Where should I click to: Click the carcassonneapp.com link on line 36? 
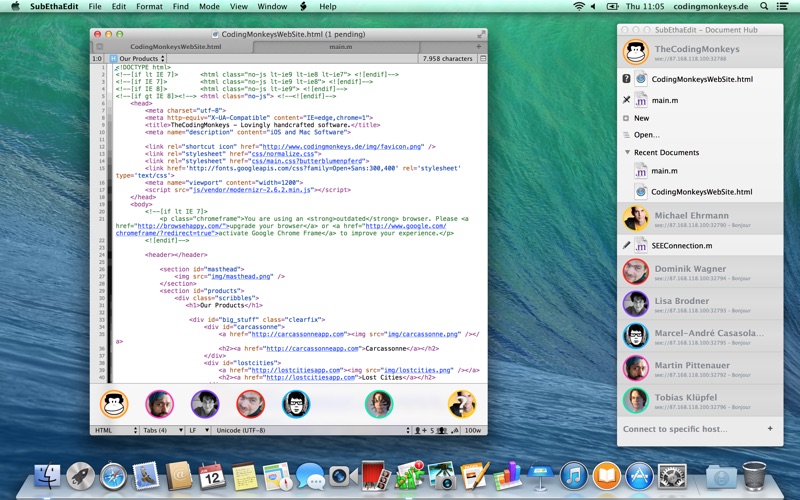312,348
